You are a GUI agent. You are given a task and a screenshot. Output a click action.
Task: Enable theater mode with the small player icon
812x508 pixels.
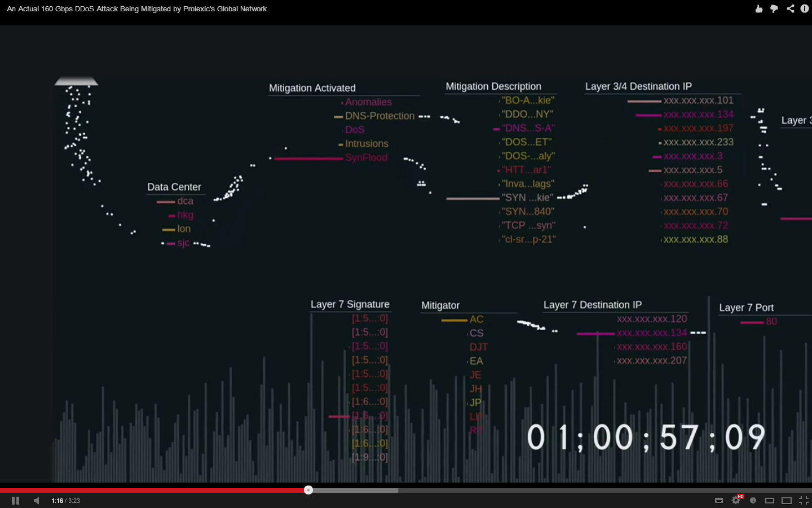coord(770,500)
